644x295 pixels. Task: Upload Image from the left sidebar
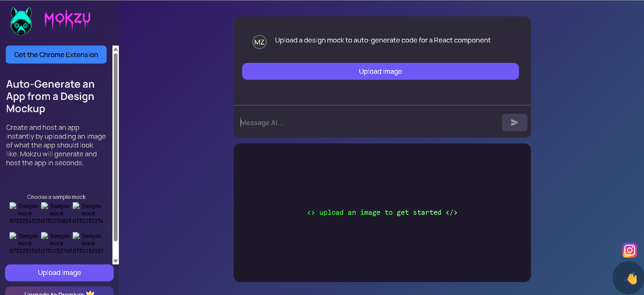pyautogui.click(x=59, y=273)
